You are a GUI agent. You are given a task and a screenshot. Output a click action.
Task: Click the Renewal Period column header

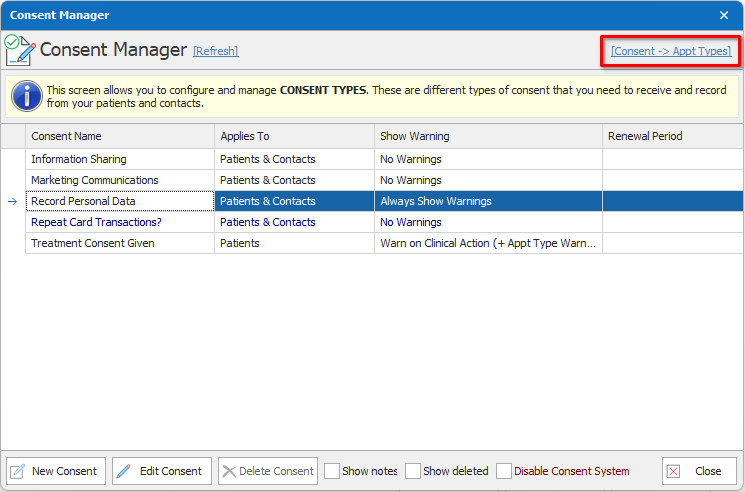(670, 136)
